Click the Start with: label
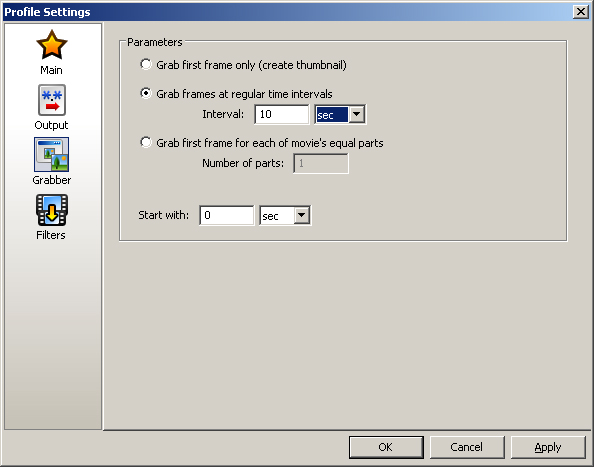 pos(164,215)
